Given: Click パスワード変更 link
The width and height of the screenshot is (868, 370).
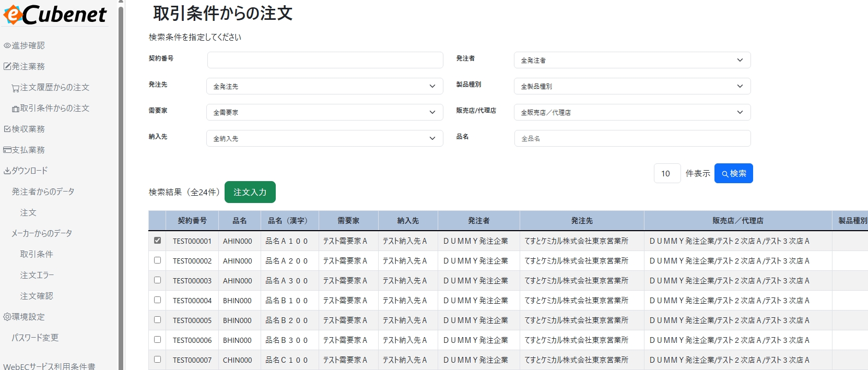Looking at the screenshot, I should click(x=35, y=338).
